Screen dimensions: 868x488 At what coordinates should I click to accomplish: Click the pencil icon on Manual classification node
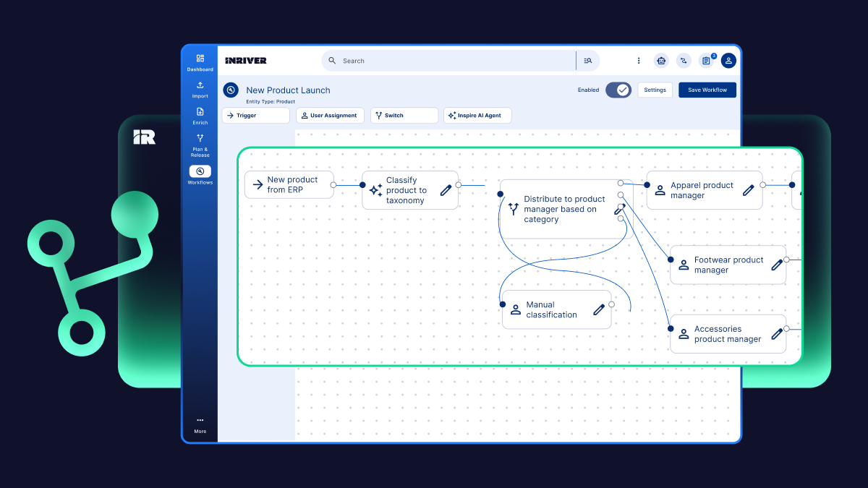click(x=599, y=309)
